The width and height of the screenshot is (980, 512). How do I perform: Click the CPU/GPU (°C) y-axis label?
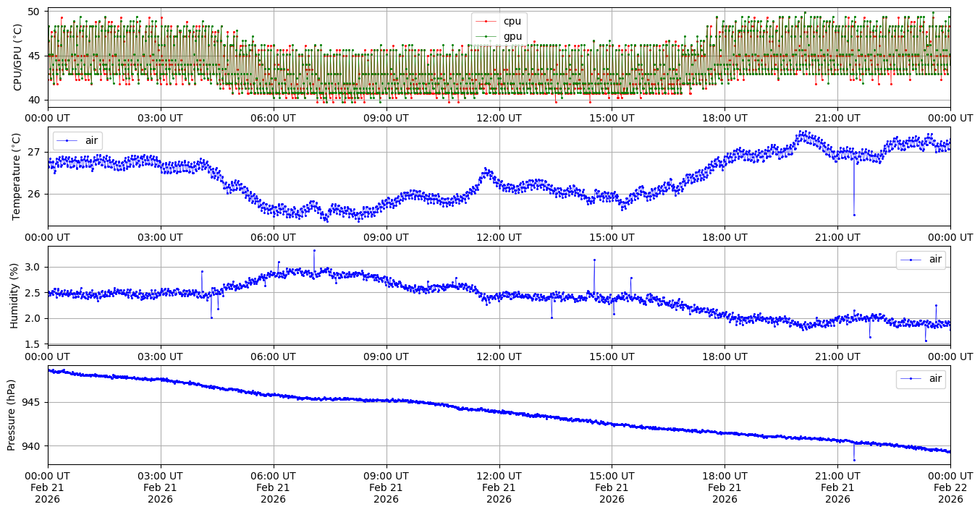(17, 57)
